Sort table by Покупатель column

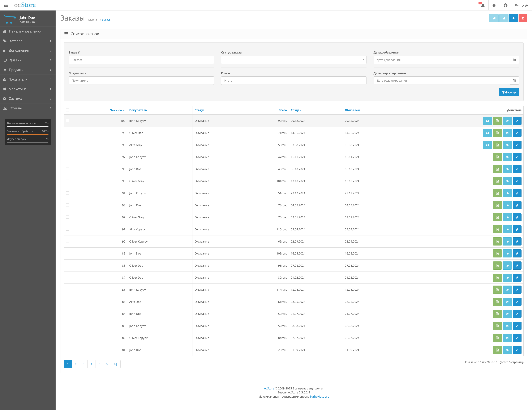click(x=138, y=110)
